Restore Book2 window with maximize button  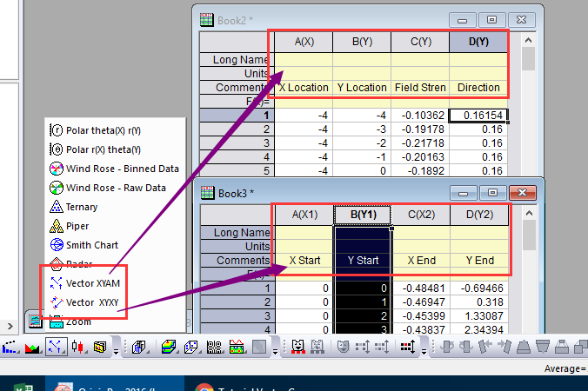point(492,20)
